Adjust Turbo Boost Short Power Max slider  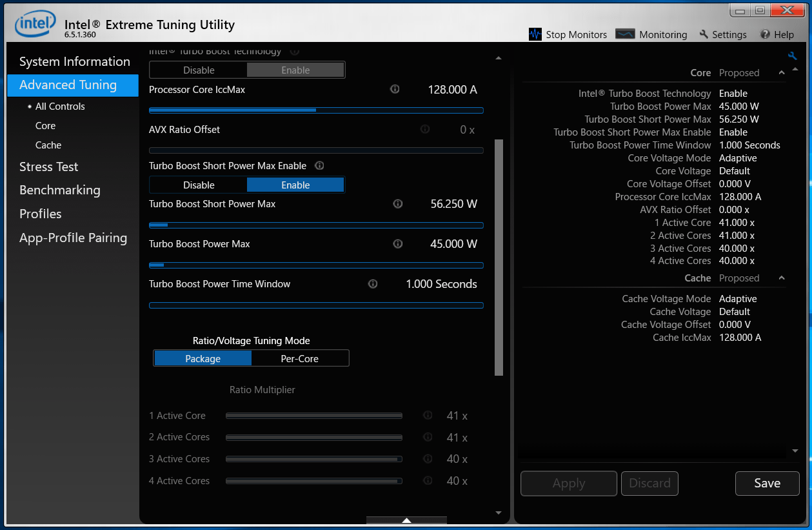click(316, 225)
